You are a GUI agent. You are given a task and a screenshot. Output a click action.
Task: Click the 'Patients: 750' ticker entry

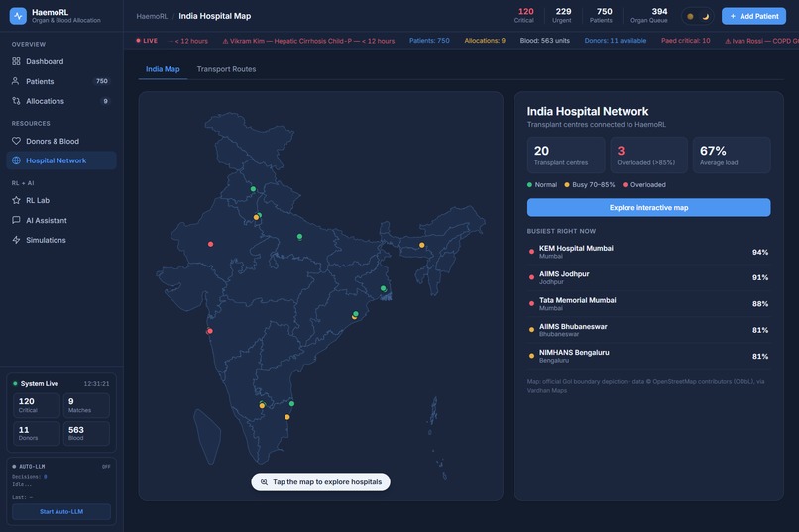[429, 41]
